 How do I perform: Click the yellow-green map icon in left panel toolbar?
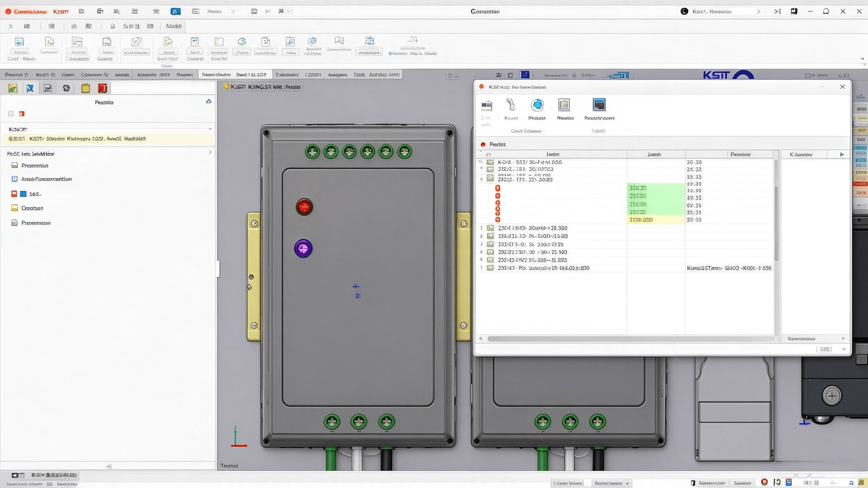click(13, 88)
